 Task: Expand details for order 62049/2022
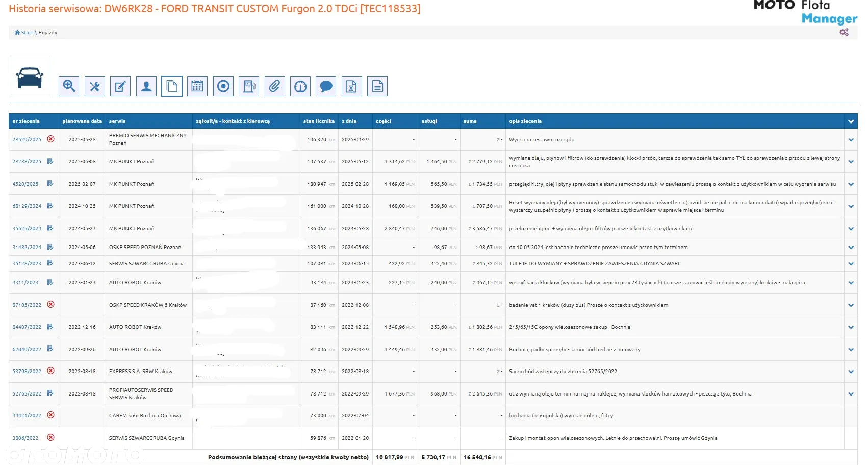[x=851, y=350]
